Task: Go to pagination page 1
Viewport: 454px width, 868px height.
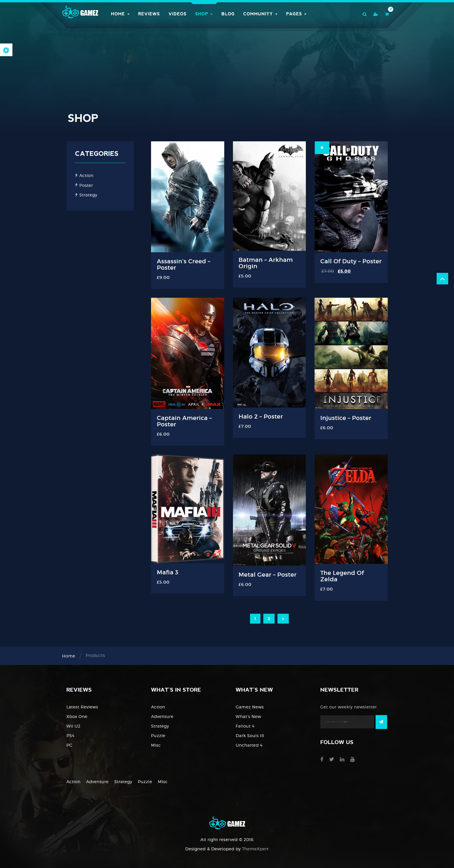Action: (x=255, y=618)
